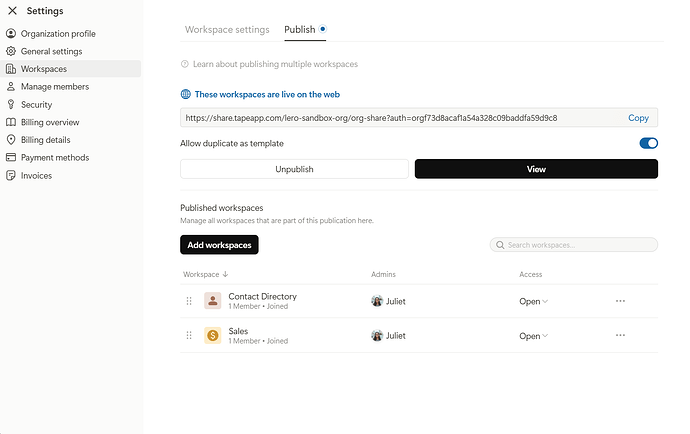The width and height of the screenshot is (690, 434).
Task: Expand the Open access dropdown for Sales
Action: (x=533, y=336)
